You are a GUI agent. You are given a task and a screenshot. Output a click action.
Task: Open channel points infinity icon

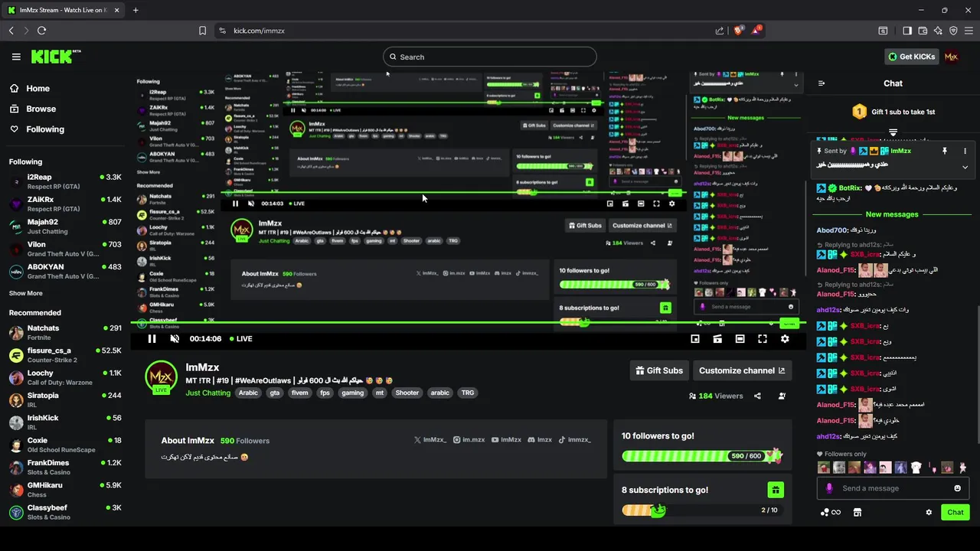tap(831, 512)
